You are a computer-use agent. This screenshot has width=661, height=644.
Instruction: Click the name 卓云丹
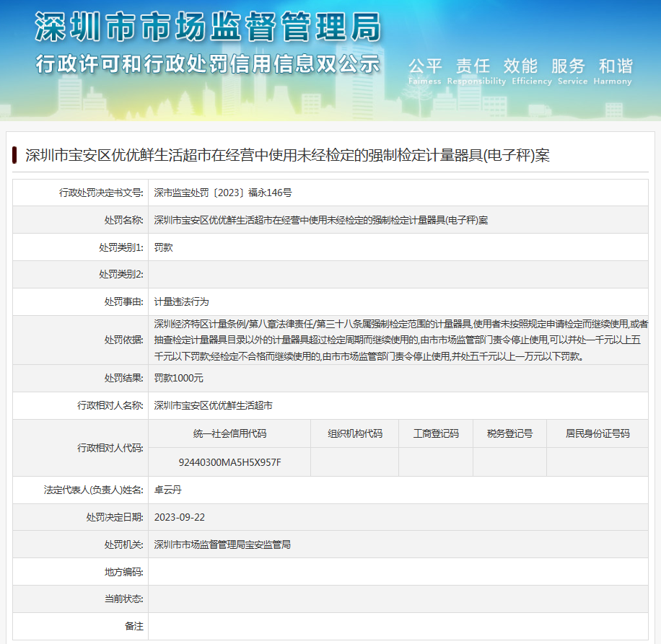[168, 490]
